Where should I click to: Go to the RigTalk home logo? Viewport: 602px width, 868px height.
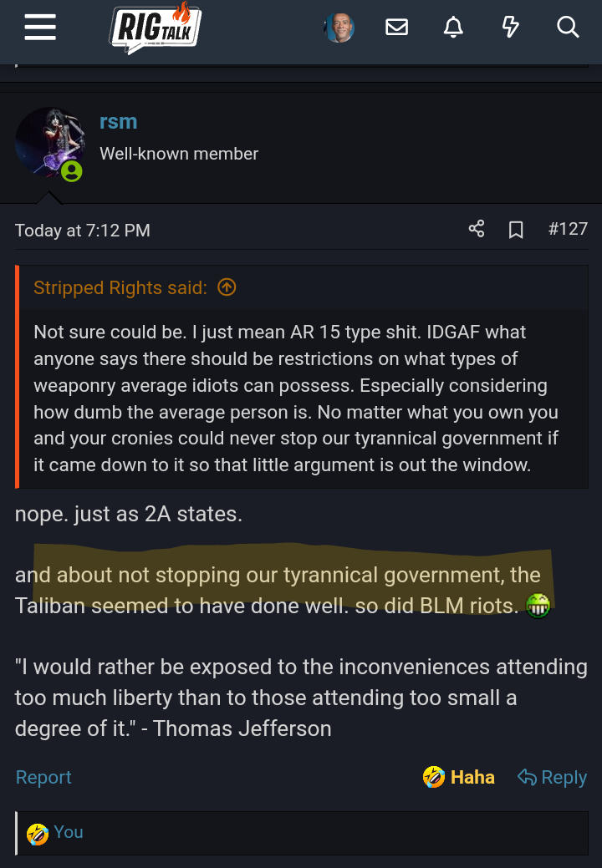click(x=155, y=28)
